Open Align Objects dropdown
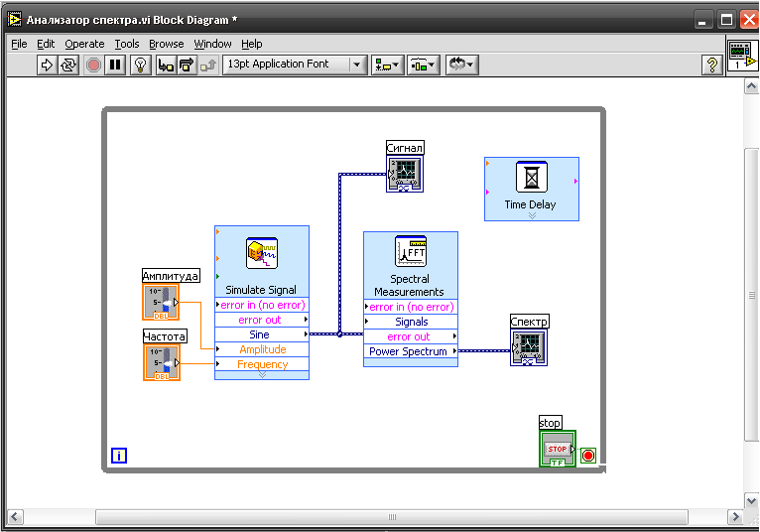This screenshot has height=532, width=760. (387, 65)
